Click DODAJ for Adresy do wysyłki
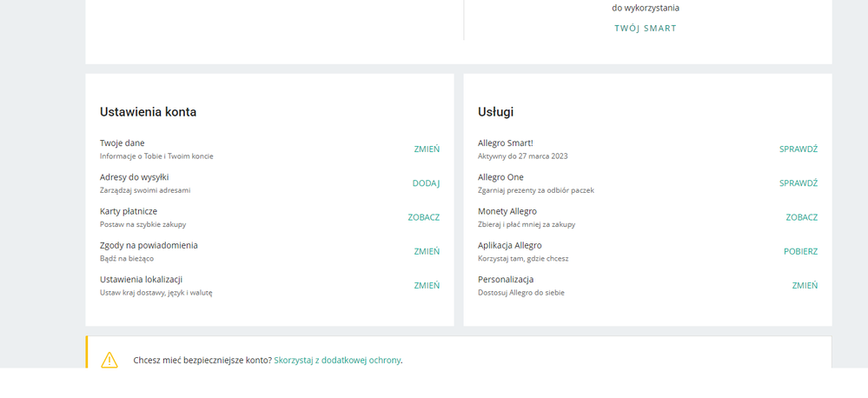The width and height of the screenshot is (868, 398). (x=426, y=183)
